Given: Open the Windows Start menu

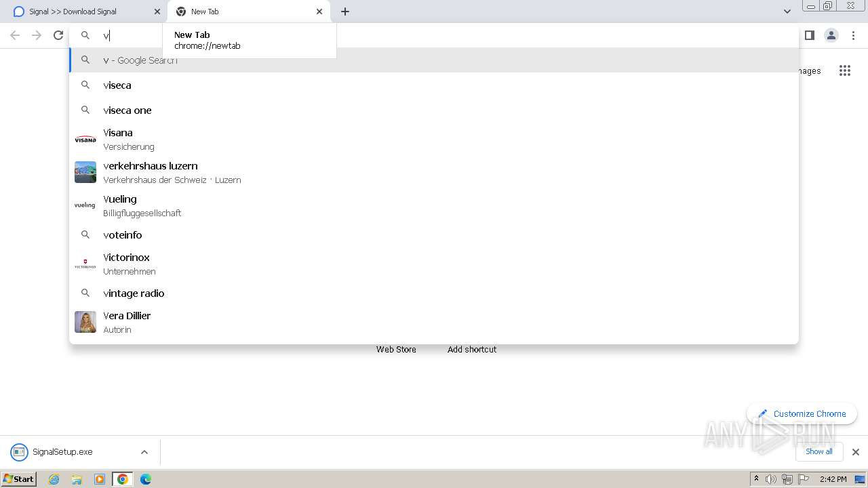Looking at the screenshot, I should [19, 479].
